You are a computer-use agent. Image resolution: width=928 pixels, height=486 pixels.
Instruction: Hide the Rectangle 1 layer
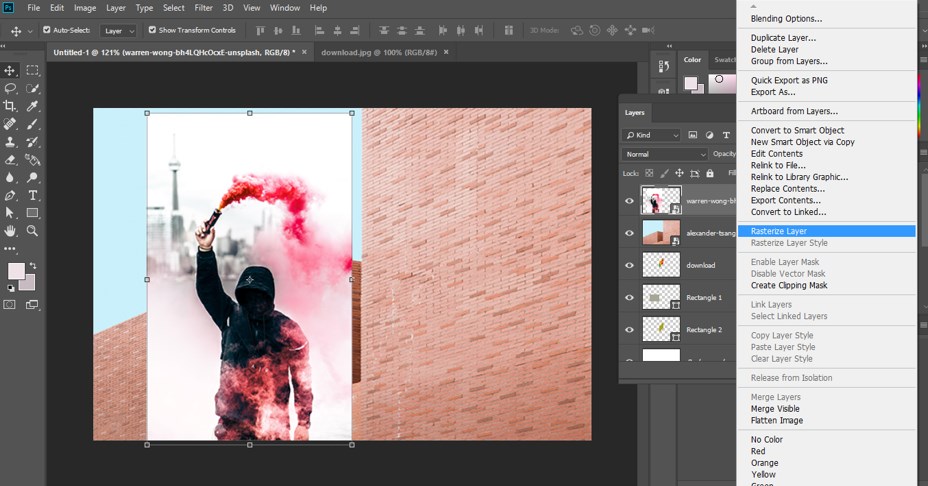(630, 297)
